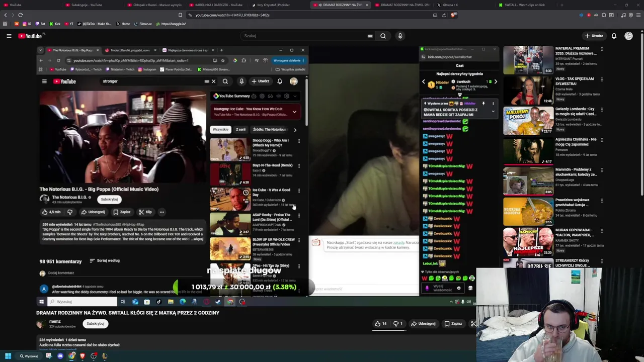The height and width of the screenshot is (362, 644).
Task: Open the Discord icon on the Windows taskbar
Action: point(60,356)
